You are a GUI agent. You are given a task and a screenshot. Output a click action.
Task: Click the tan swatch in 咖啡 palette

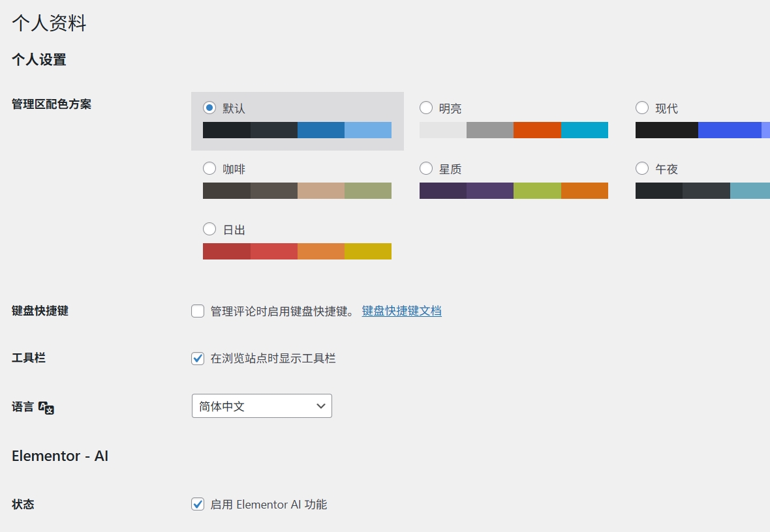(321, 190)
